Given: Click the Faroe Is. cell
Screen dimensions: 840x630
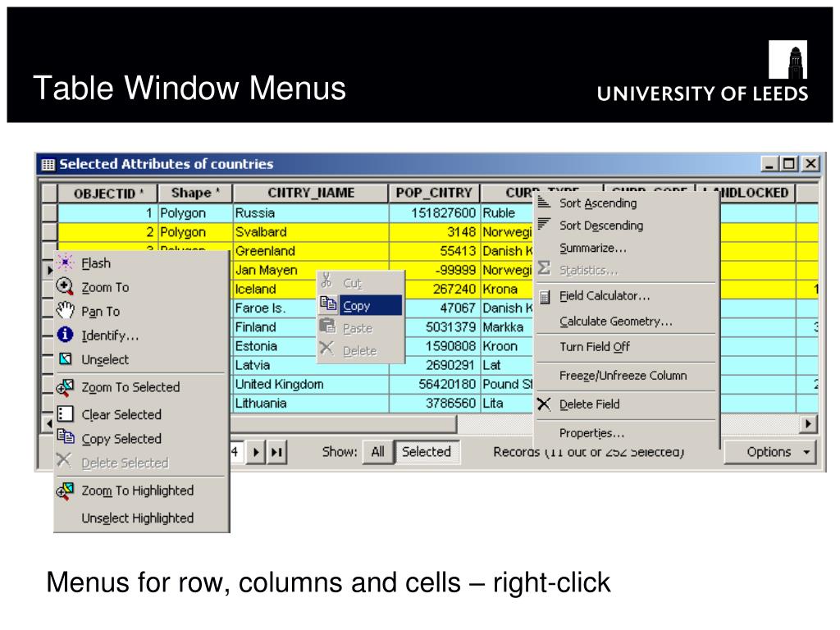Looking at the screenshot, I should pos(274,308).
